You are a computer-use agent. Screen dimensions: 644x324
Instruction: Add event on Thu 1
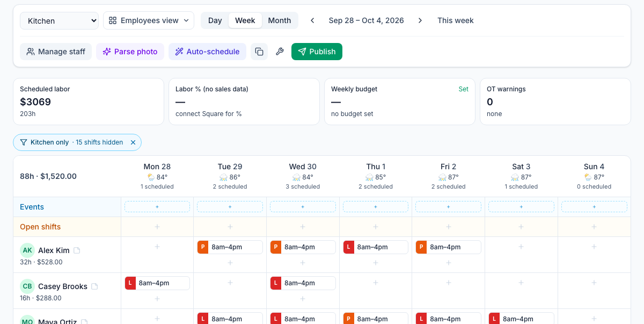(376, 207)
